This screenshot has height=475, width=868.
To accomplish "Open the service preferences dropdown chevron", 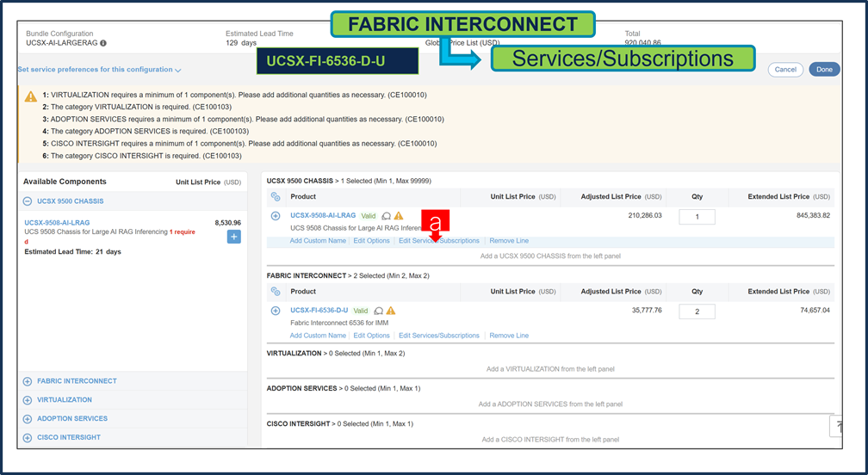I will [177, 71].
